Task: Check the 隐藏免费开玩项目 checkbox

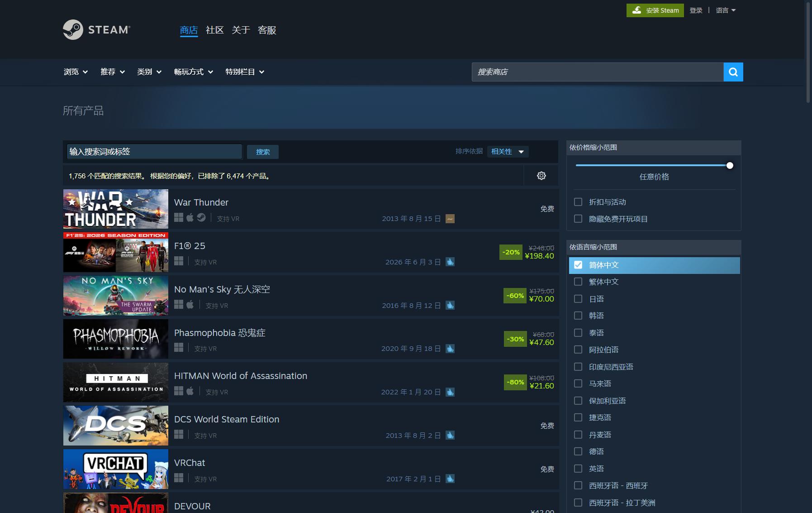Action: (x=578, y=219)
